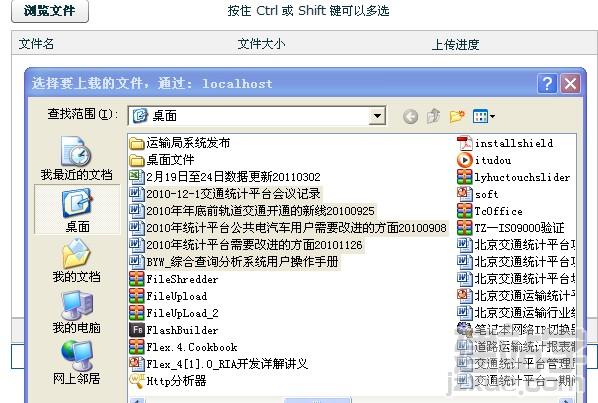Select the 桌面文件 folder
The image size is (598, 403).
click(x=162, y=160)
